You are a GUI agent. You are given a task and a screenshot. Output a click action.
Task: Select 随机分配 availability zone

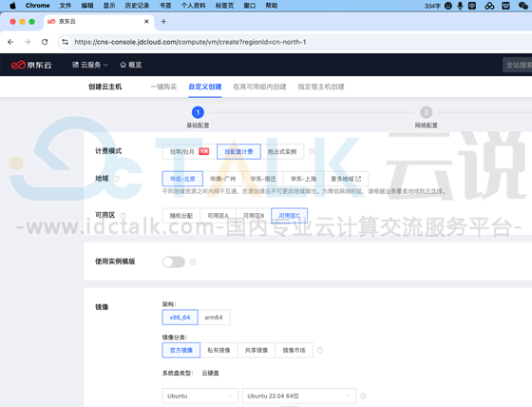(x=181, y=216)
